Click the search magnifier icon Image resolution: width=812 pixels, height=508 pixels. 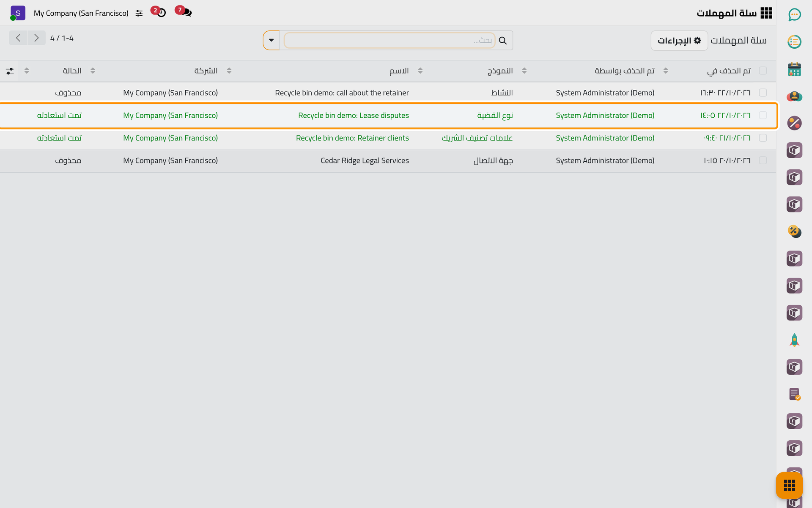503,40
